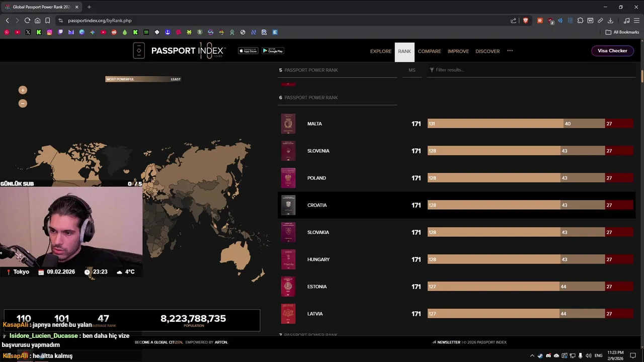644x362 pixels.
Task: Click the ARTON link in footer
Action: click(221, 342)
